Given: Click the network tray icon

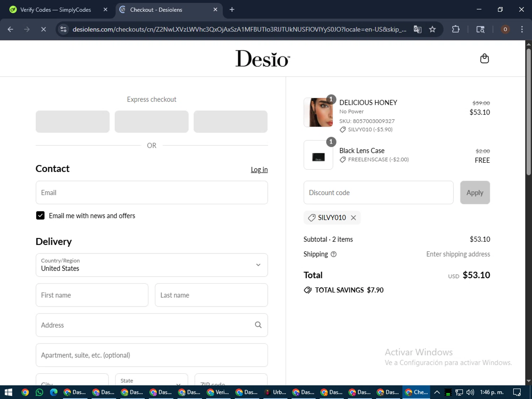Looking at the screenshot, I should pos(459,392).
